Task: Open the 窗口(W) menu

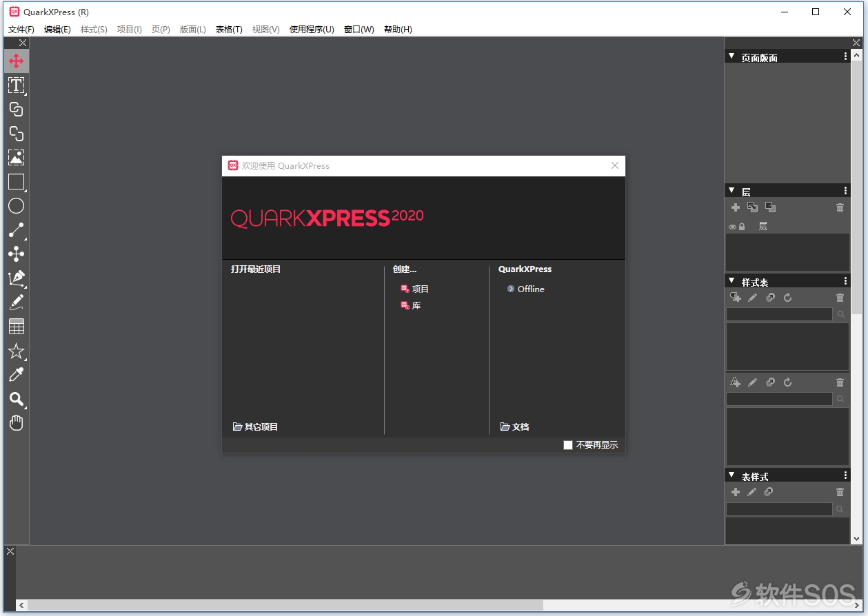Action: pyautogui.click(x=359, y=30)
